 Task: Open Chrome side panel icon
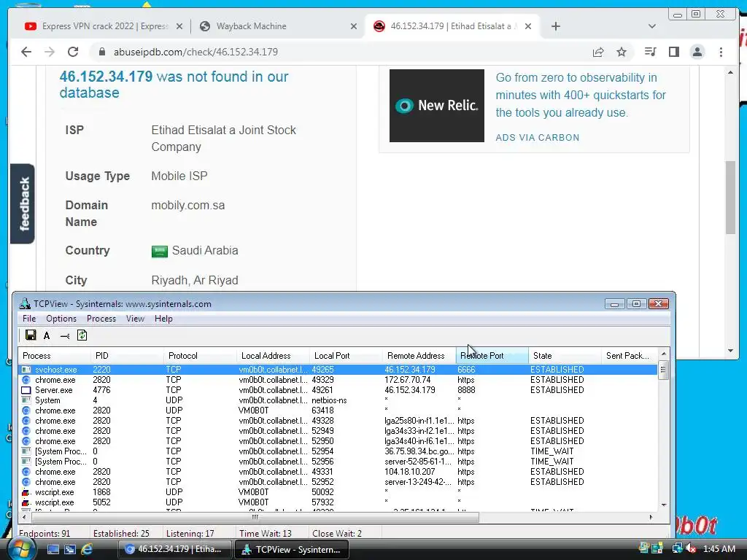[x=673, y=52]
